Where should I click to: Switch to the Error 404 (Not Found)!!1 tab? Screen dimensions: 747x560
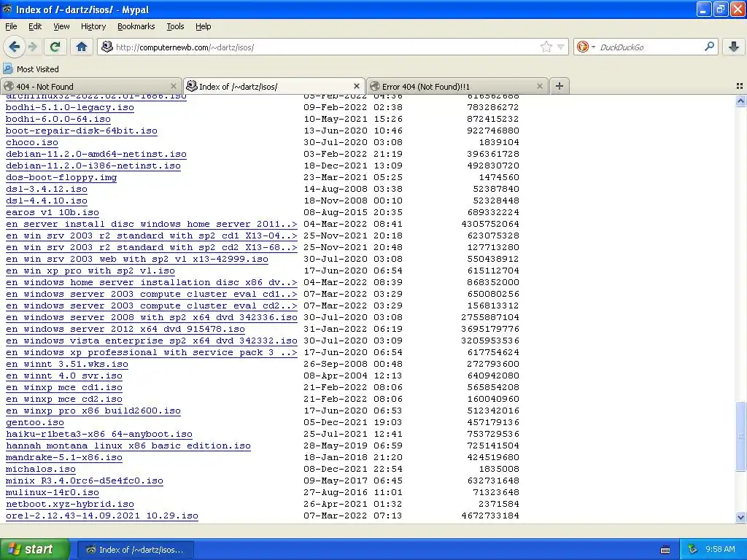click(x=457, y=86)
